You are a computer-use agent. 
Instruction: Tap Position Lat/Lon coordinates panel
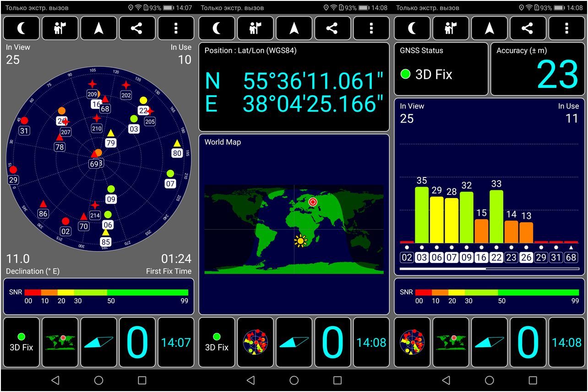click(x=294, y=87)
